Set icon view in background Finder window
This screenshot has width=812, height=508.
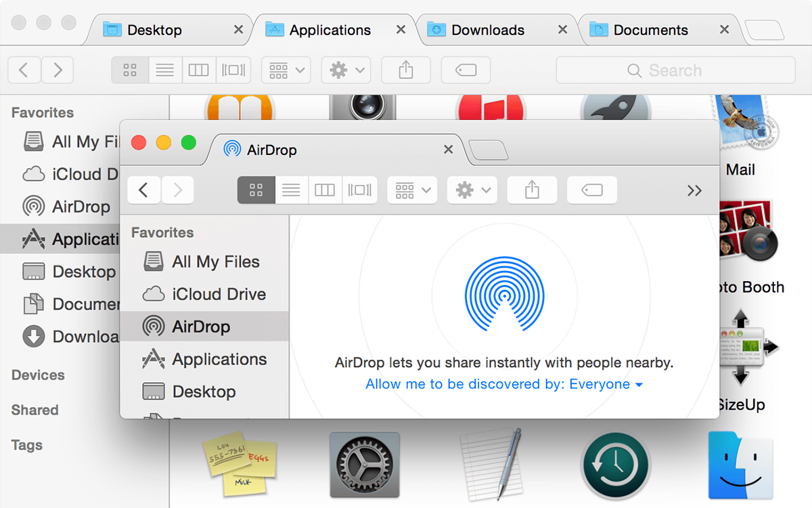[x=130, y=70]
